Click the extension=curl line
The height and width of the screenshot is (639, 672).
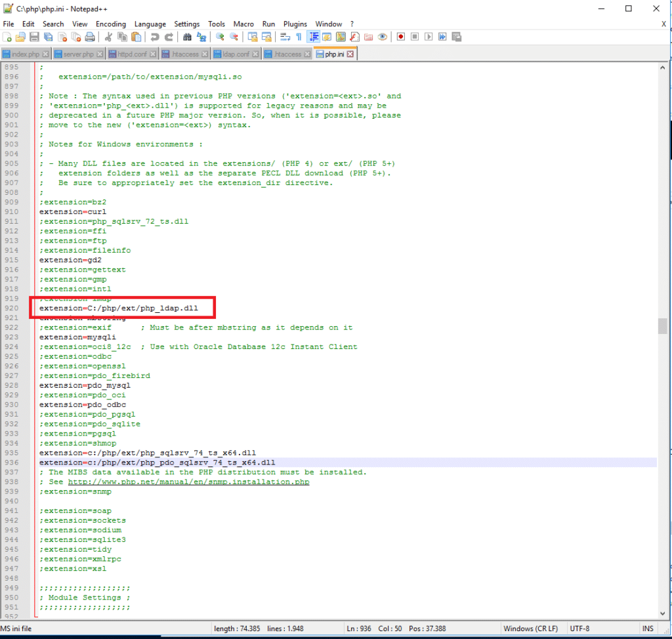click(73, 212)
